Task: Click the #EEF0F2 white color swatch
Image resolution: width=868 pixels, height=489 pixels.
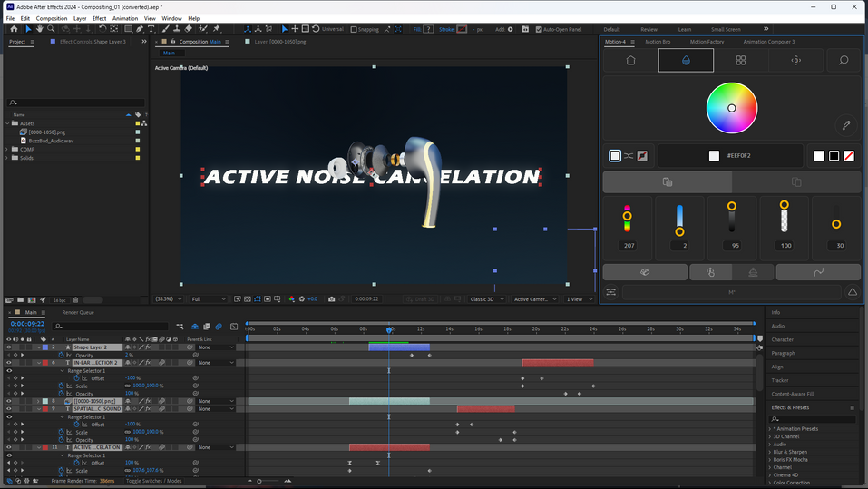Action: pos(714,156)
